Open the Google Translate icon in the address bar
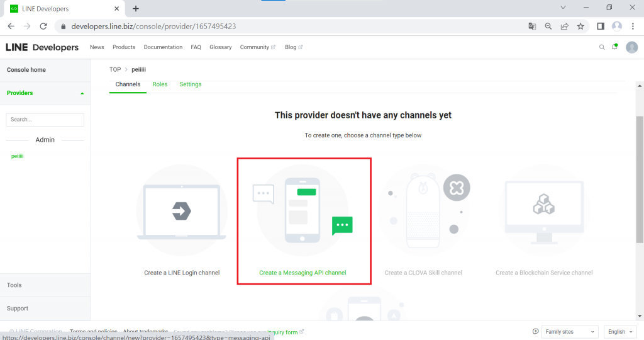This screenshot has width=644, height=340. pos(532,26)
